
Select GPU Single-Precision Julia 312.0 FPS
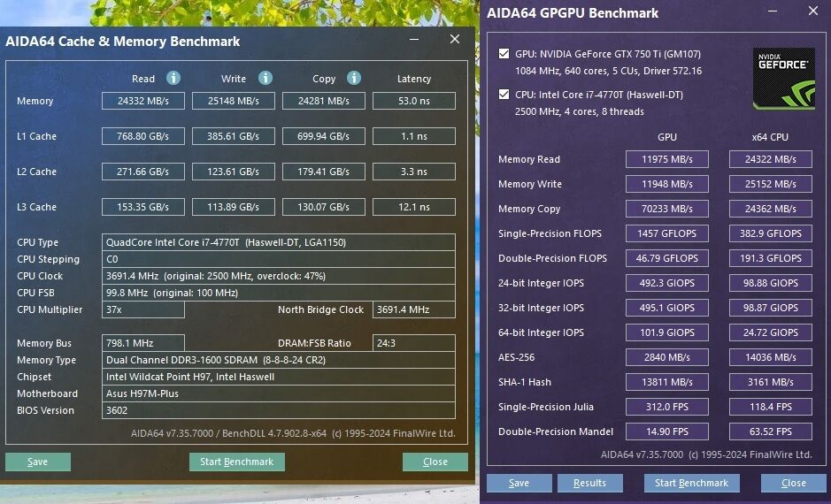click(x=666, y=407)
